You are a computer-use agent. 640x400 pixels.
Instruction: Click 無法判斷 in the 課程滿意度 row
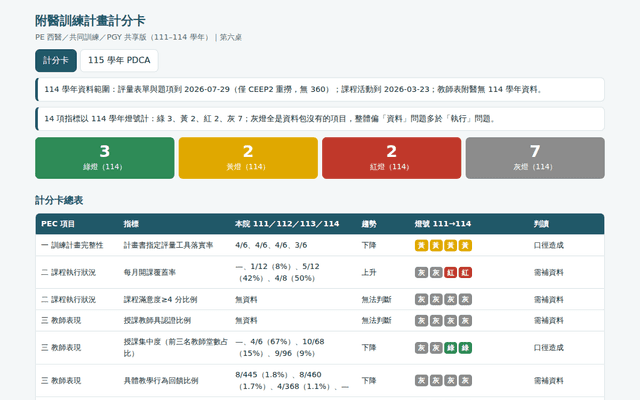click(x=376, y=300)
